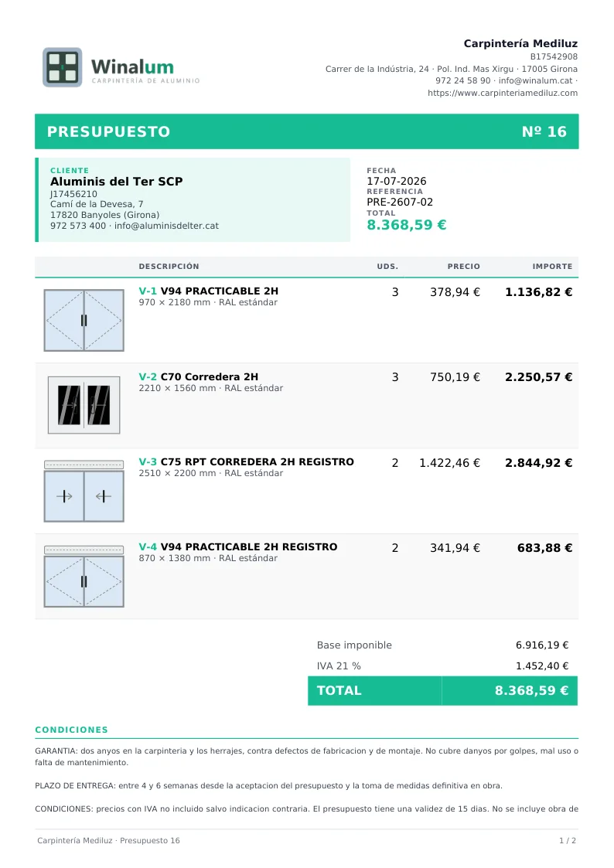Open the carpinteriamediluz.com website link

click(x=502, y=93)
